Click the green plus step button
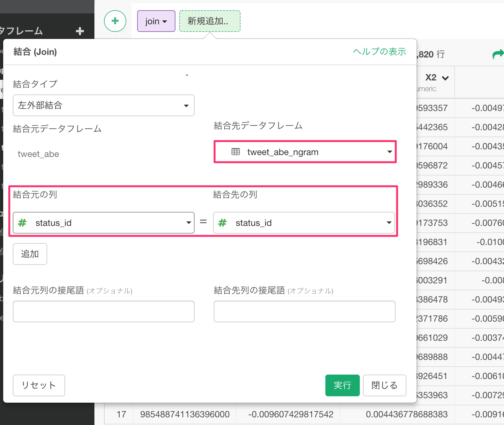Viewport: 504px width, 425px height. click(115, 21)
